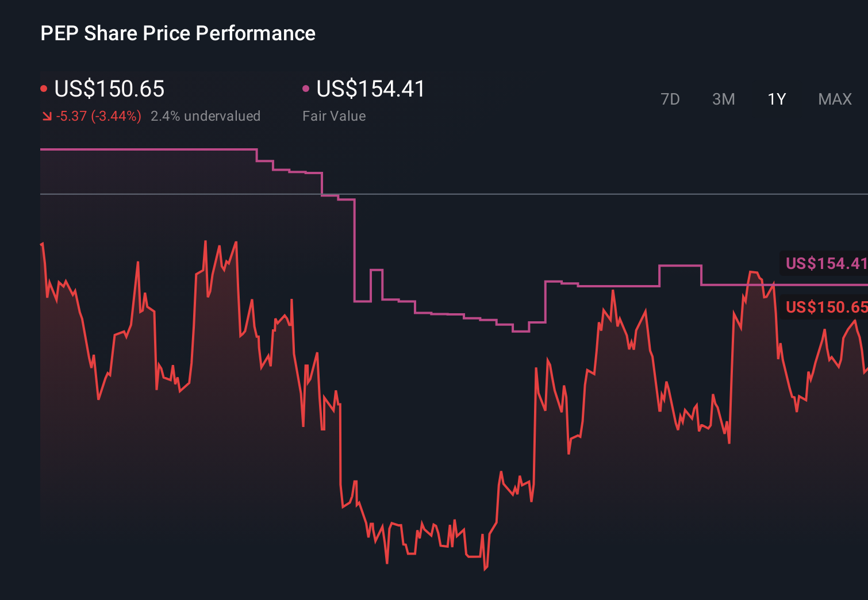
Task: Select the US$154.41 price marker on the chart
Action: click(x=826, y=264)
